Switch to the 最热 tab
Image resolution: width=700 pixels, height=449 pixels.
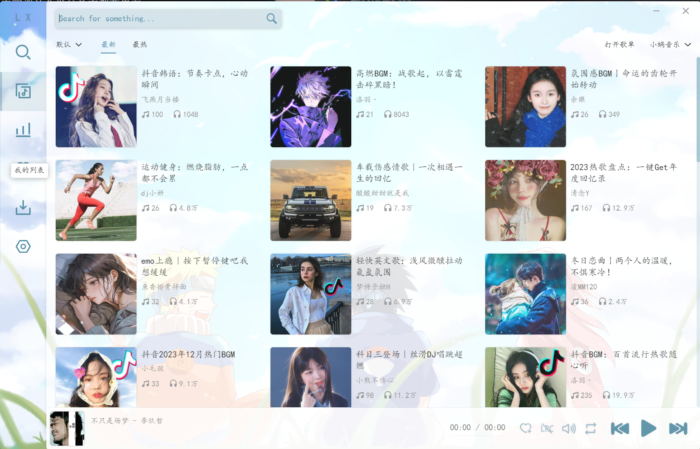tap(140, 45)
